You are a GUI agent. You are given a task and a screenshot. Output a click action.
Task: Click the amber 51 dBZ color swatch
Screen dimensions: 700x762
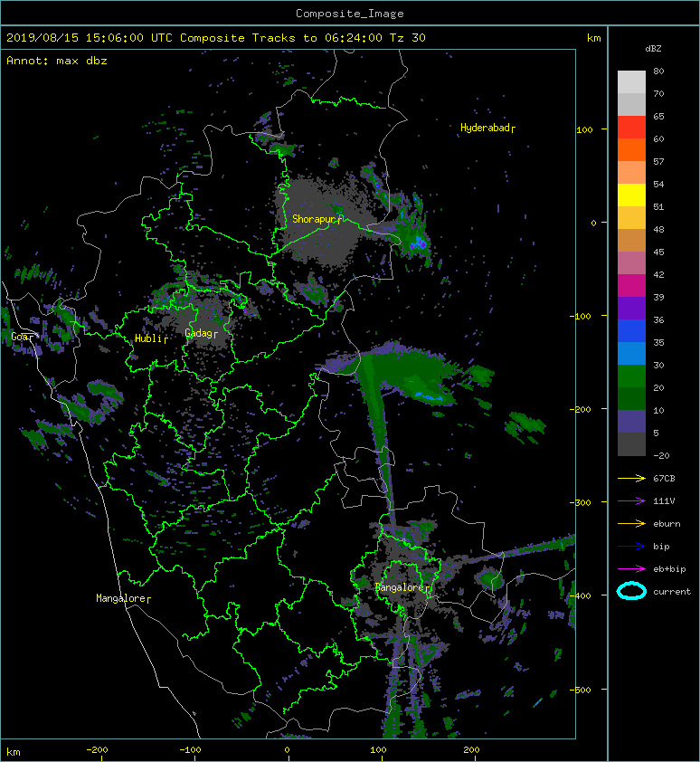click(631, 218)
